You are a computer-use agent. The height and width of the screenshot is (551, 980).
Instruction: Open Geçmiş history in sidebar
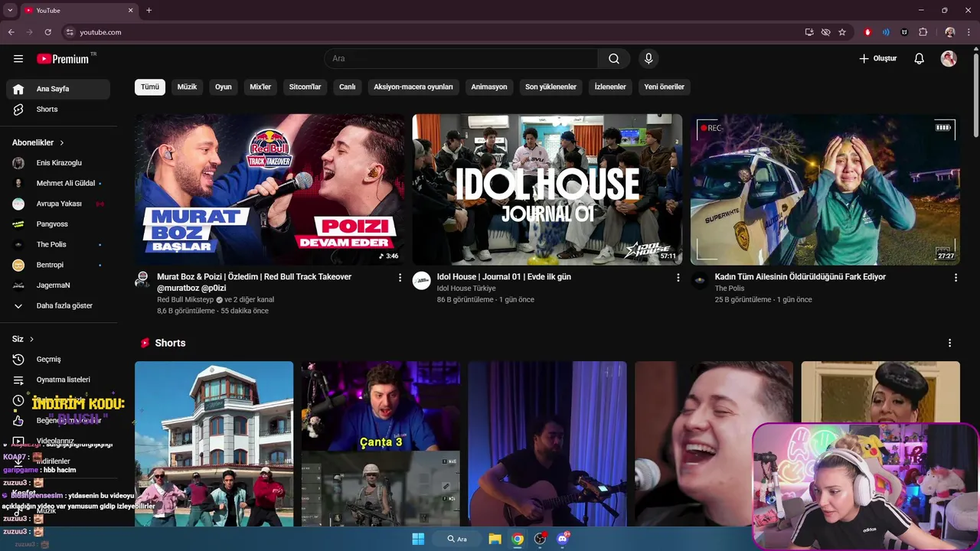(x=58, y=359)
